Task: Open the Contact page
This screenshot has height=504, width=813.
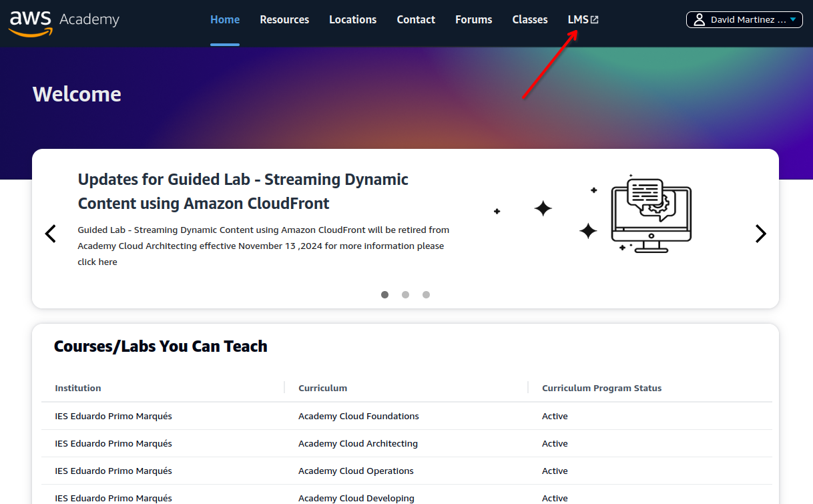Action: coord(416,20)
